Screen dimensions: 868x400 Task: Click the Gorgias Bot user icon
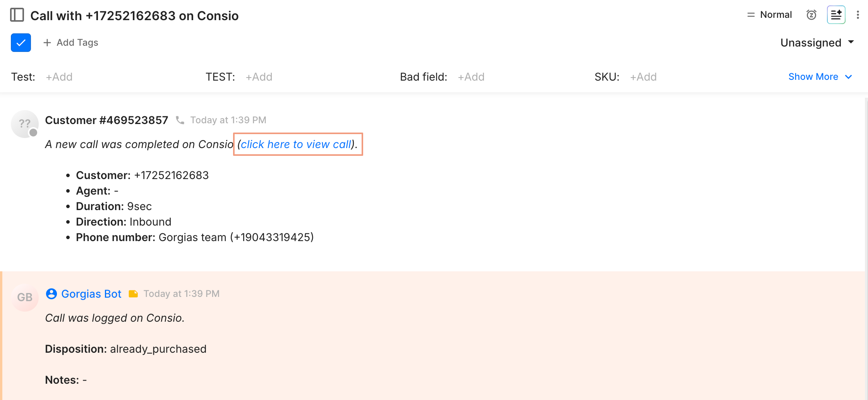click(51, 294)
